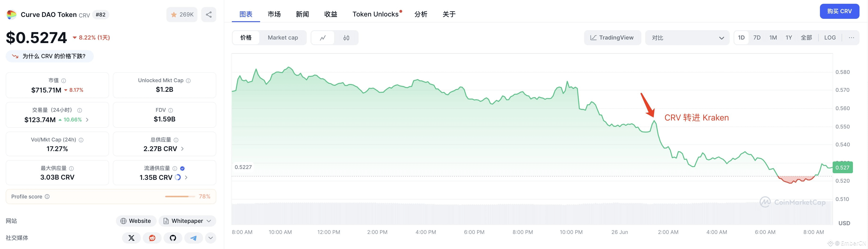Image resolution: width=868 pixels, height=249 pixels.
Task: Click the 购买 CRV button
Action: 839,12
